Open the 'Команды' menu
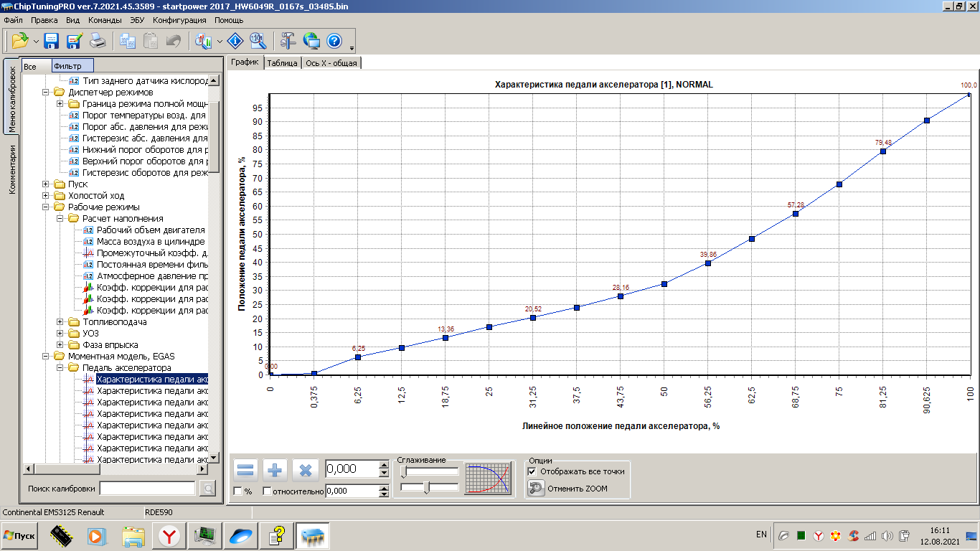Viewport: 980px width, 551px height. (105, 20)
